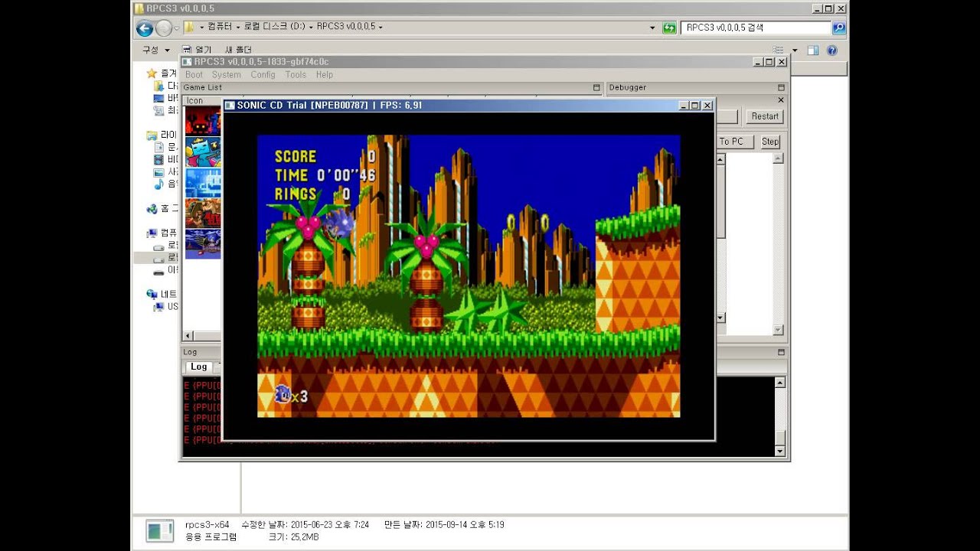This screenshot has width=980, height=551.
Task: Click the favorites star icon in Explorer sidebar
Action: click(152, 73)
